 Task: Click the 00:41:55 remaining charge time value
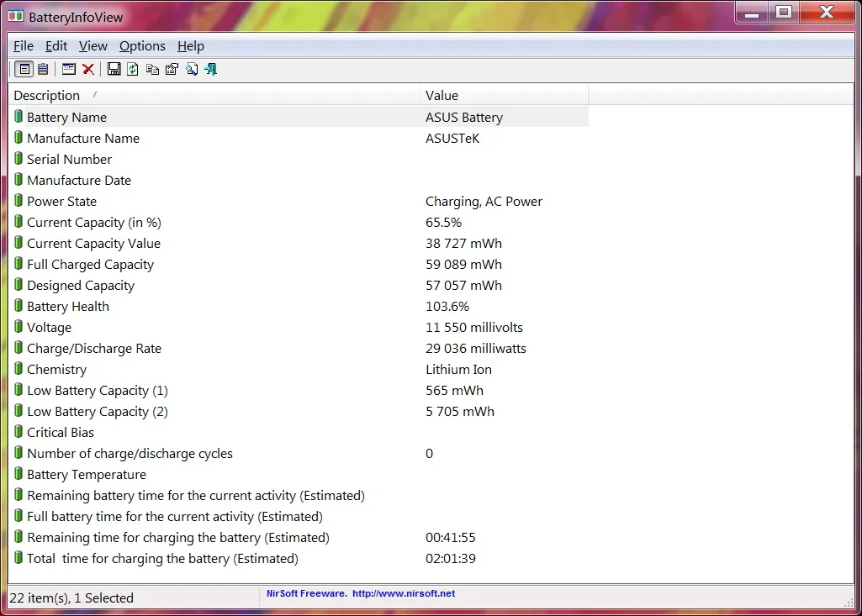[450, 537]
